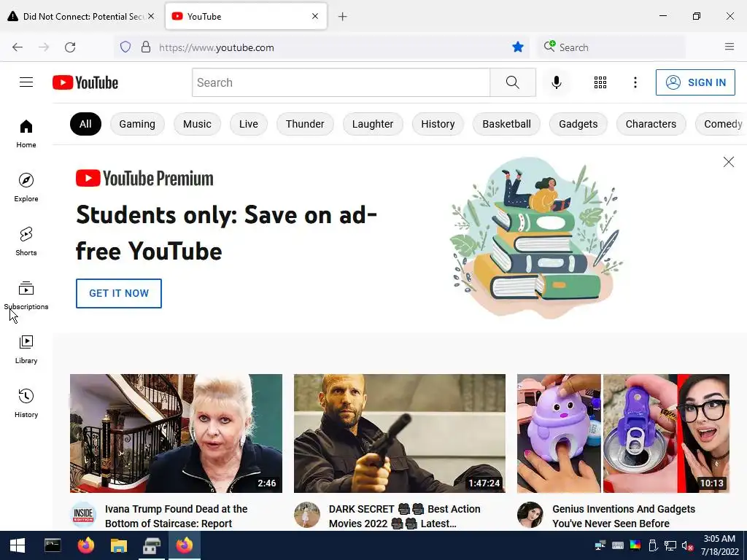
Task: Click the search magnifier button on YouTube
Action: pos(513,82)
